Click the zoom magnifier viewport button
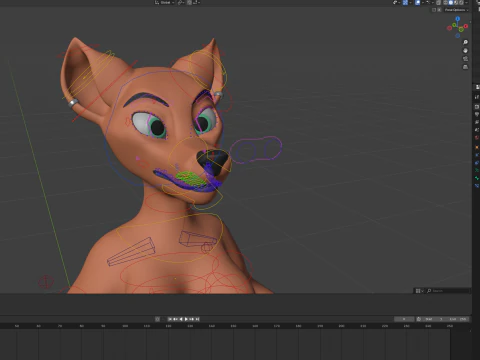480x360 pixels. (465, 42)
